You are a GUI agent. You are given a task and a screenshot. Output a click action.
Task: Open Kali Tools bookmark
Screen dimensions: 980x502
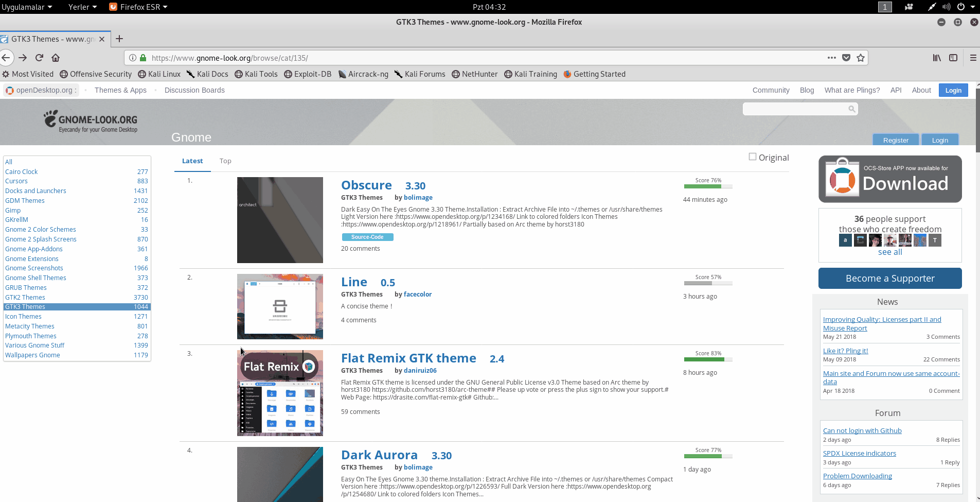(256, 74)
